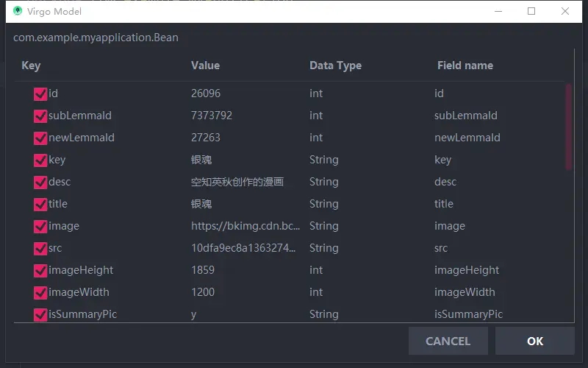588x368 pixels.
Task: Click the imageHeight row data type int
Action: point(316,270)
